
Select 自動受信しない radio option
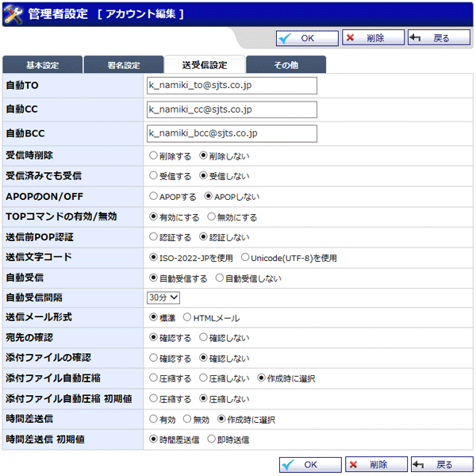coord(220,278)
